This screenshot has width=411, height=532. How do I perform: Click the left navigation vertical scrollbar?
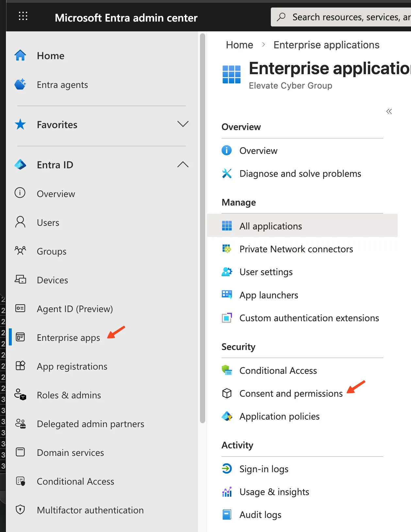tap(203, 228)
